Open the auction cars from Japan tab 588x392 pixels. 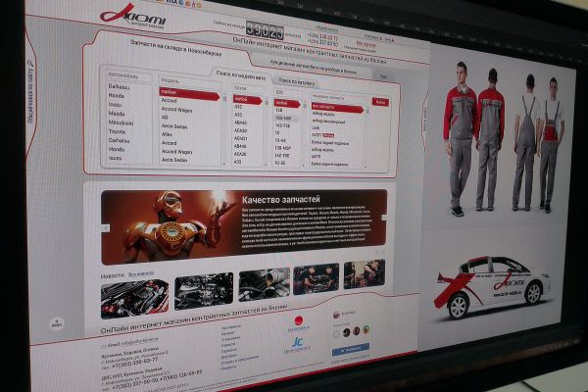314,67
